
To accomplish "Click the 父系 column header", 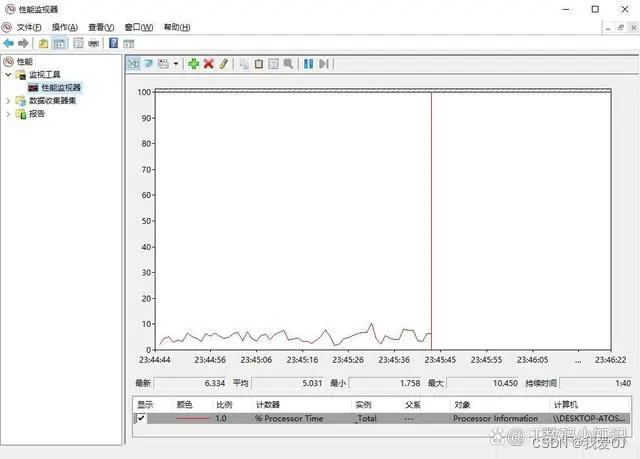I will [x=413, y=405].
